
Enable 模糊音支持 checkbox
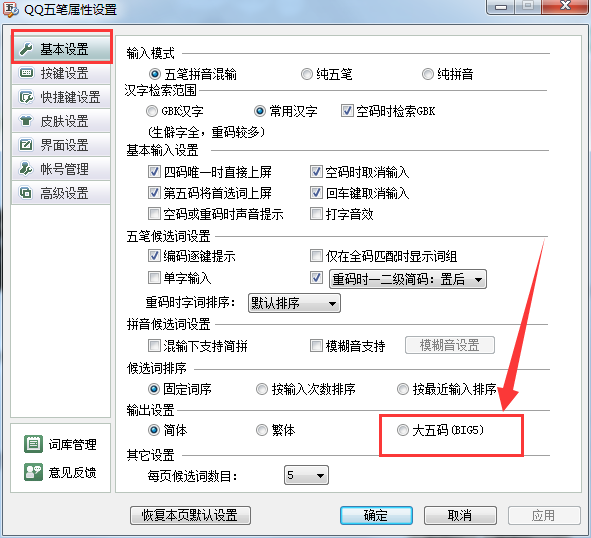(x=316, y=345)
